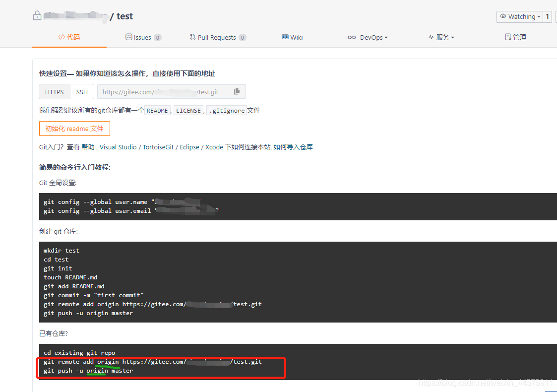Click the '已有仓库?' label
The height and width of the screenshot is (392, 557).
(x=53, y=333)
